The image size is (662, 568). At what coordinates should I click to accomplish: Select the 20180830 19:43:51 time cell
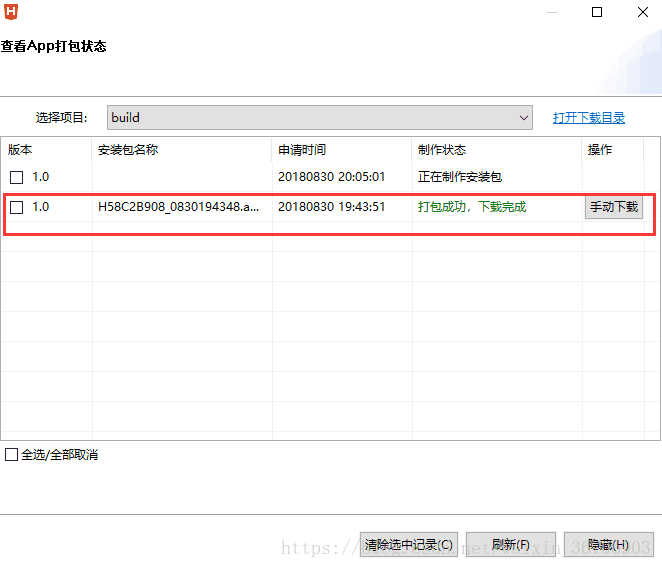[331, 207]
